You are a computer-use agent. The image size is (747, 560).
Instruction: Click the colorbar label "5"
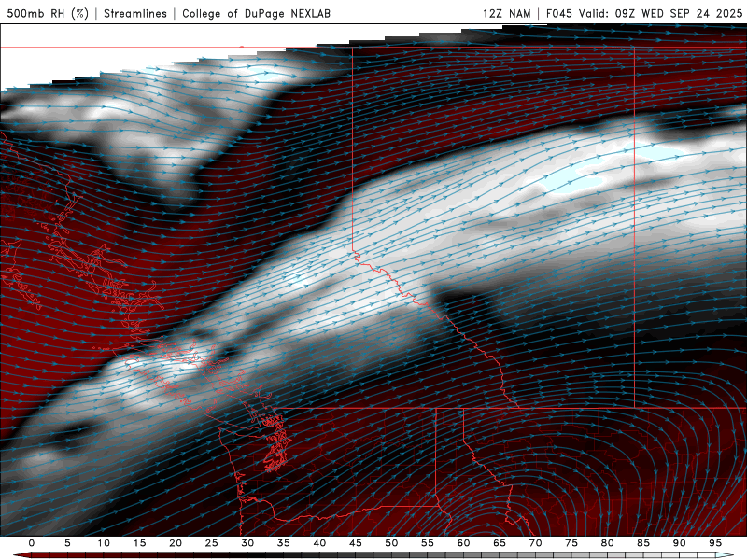[67, 543]
